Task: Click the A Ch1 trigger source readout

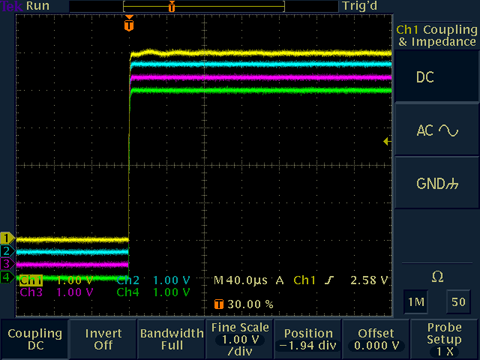Action: (296, 280)
